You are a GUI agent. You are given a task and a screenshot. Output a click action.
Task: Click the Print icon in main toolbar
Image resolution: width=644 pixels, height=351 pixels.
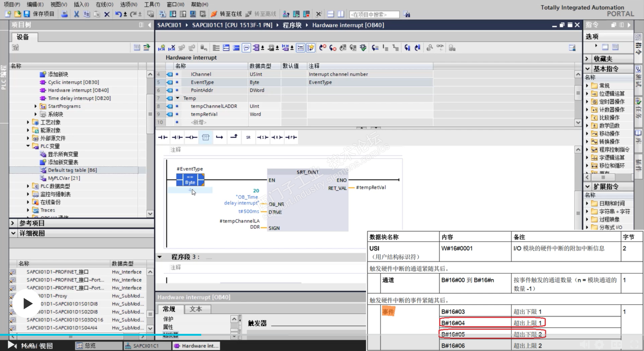[64, 14]
